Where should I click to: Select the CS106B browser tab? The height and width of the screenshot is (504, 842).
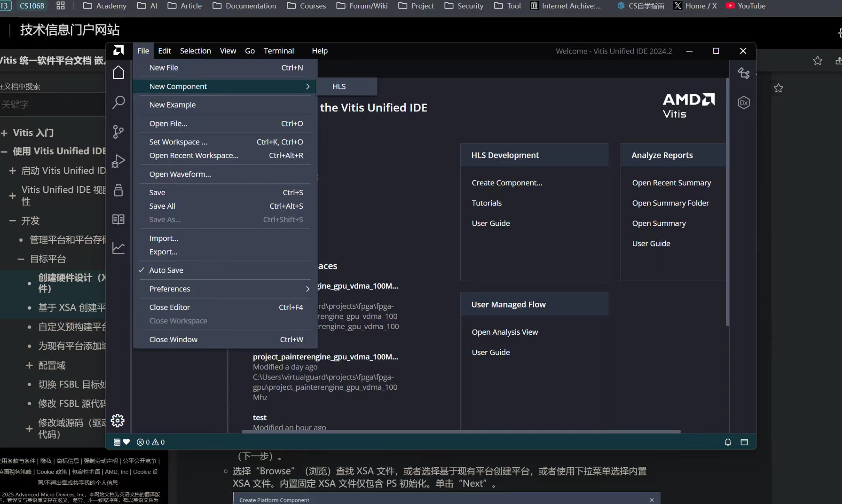32,6
